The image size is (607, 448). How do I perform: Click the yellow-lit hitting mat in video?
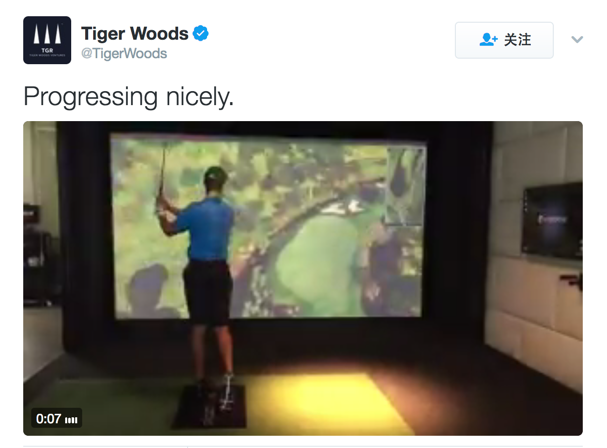coord(325,403)
